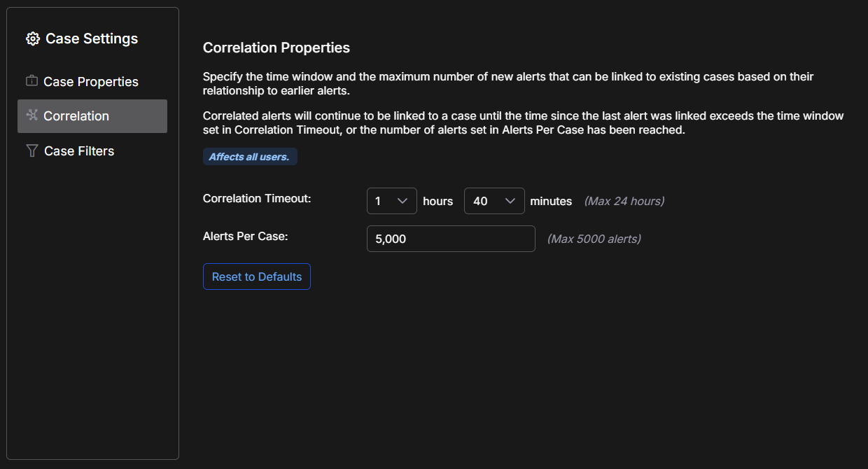Viewport: 868px width, 469px height.
Task: Select the briefcase icon for Case Properties
Action: coord(31,81)
